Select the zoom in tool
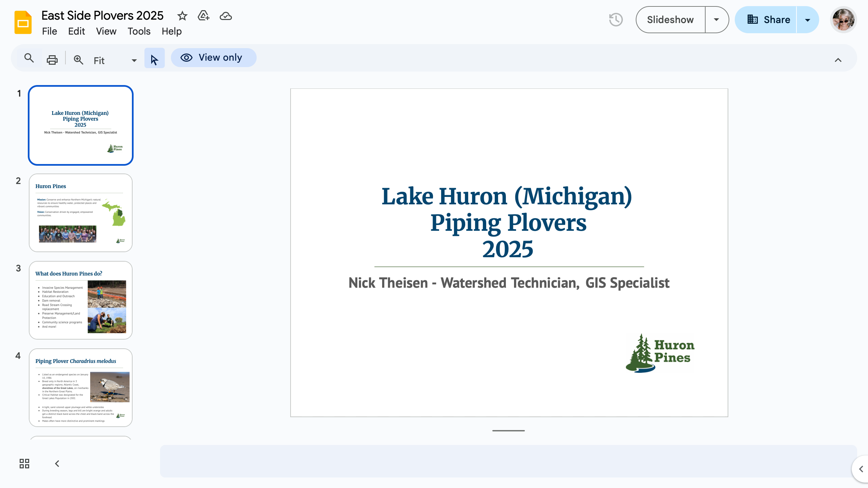The image size is (868, 488). [78, 60]
